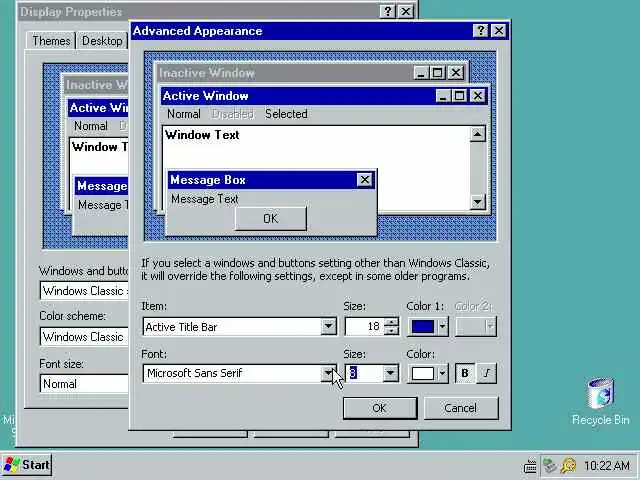Confirm Advanced Appearance with the OK button
The width and height of the screenshot is (640, 480).
[x=380, y=408]
